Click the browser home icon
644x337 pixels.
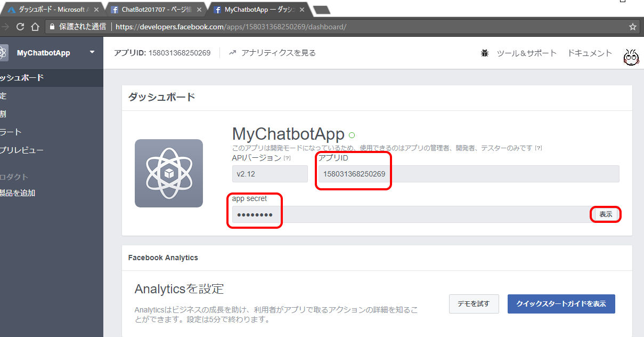click(x=35, y=27)
